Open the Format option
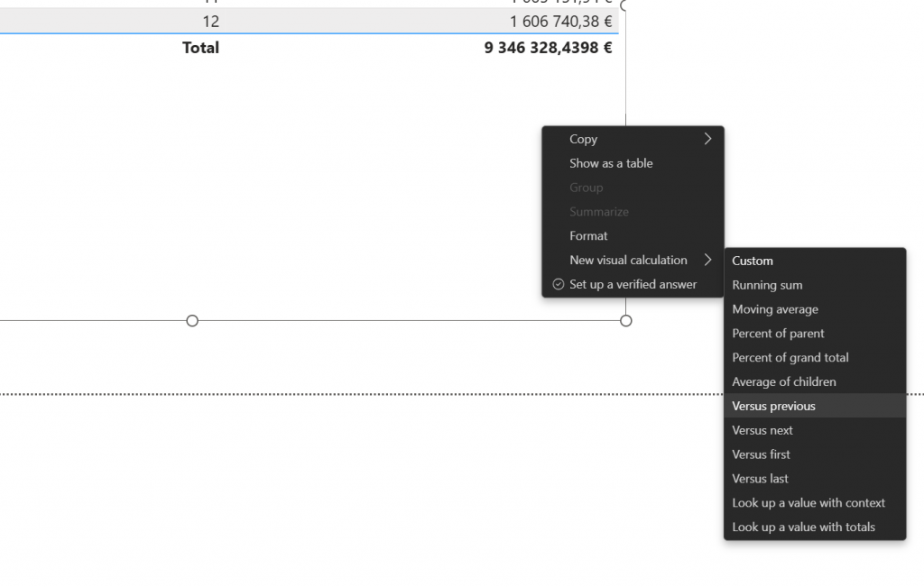This screenshot has width=924, height=587. [588, 235]
